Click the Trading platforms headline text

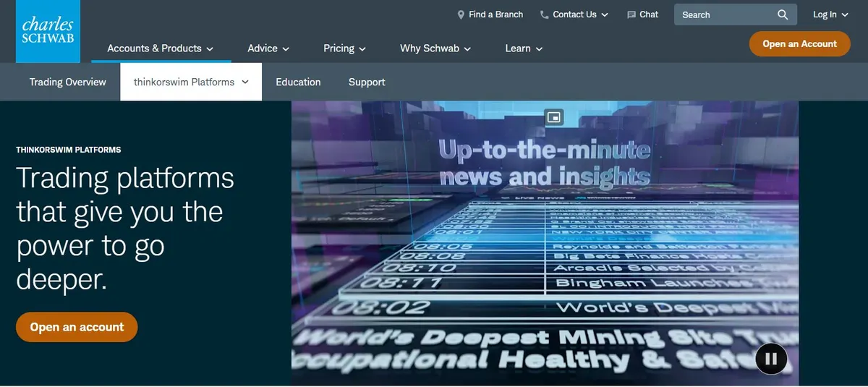pos(125,229)
